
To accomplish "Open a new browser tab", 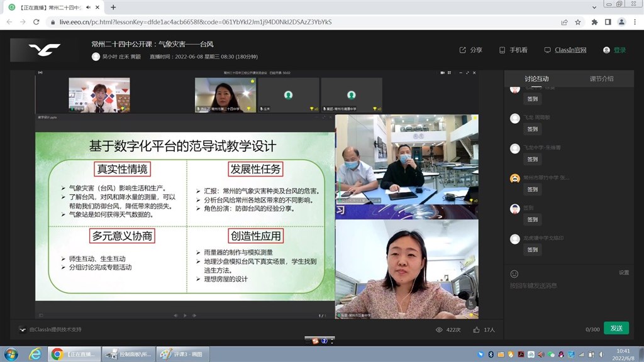I will click(x=113, y=8).
